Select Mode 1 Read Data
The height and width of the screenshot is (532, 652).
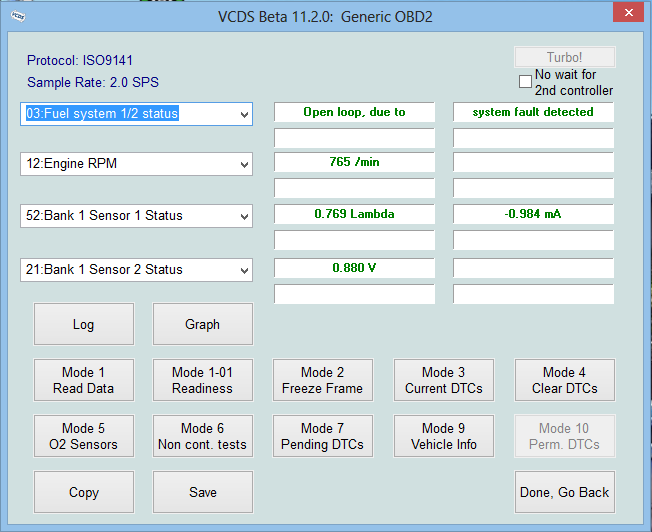(84, 380)
